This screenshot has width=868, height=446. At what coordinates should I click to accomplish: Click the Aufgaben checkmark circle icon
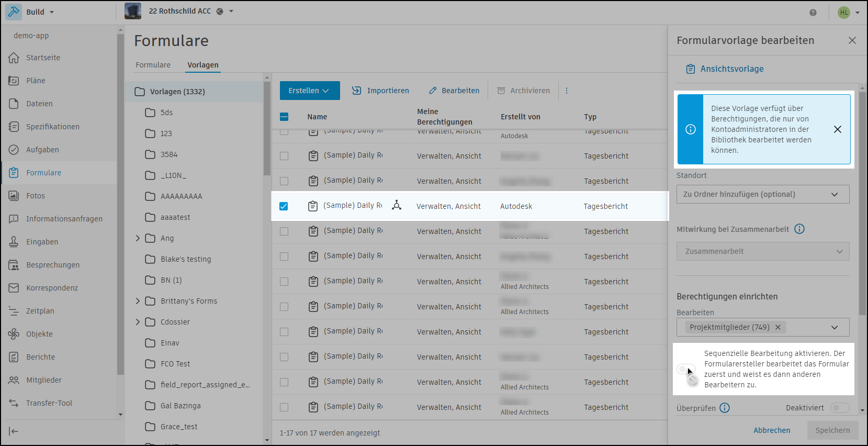click(x=14, y=150)
